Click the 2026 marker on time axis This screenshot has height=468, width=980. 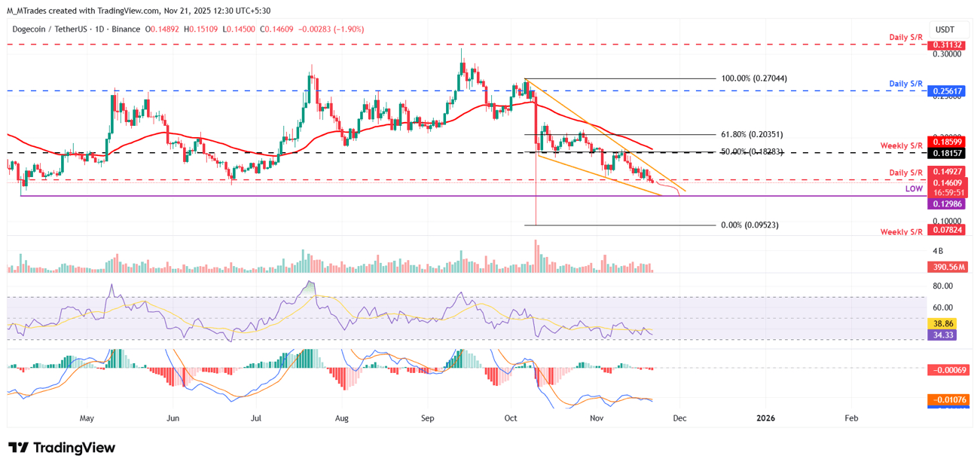[x=765, y=418]
